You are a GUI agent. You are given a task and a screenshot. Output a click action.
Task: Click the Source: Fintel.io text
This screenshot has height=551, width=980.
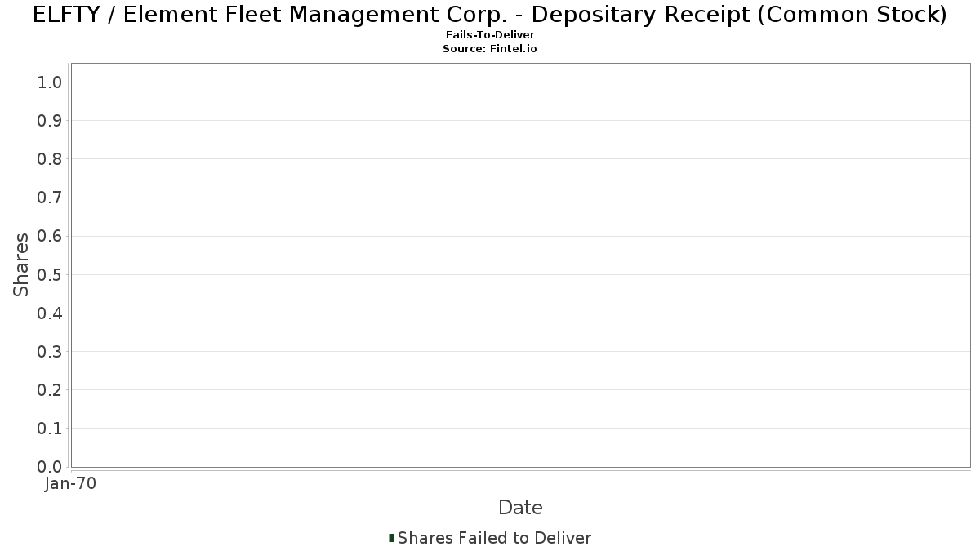(490, 49)
